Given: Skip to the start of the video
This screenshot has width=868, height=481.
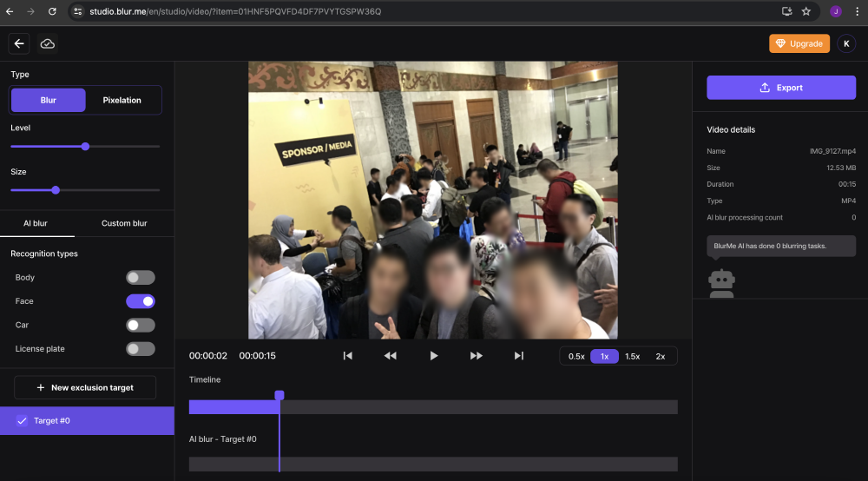Looking at the screenshot, I should 348,356.
